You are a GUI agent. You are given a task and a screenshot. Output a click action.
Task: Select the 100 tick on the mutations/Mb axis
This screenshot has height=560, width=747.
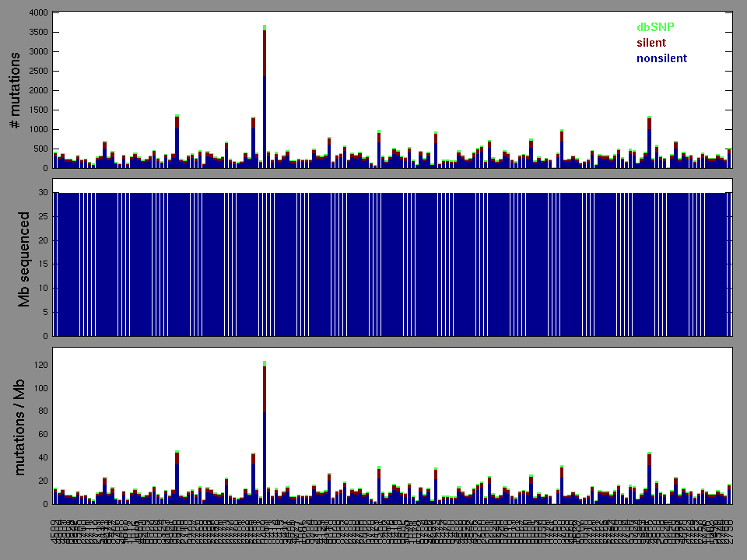(x=40, y=389)
